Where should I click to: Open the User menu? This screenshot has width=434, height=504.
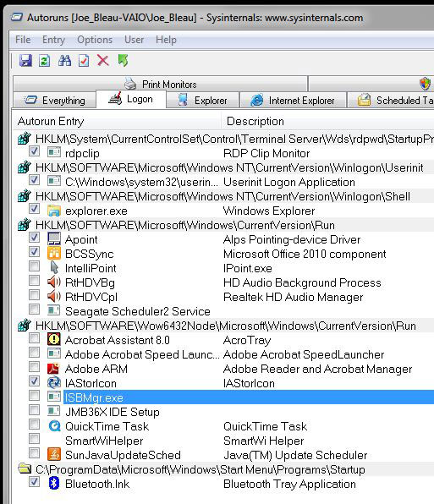tap(134, 40)
